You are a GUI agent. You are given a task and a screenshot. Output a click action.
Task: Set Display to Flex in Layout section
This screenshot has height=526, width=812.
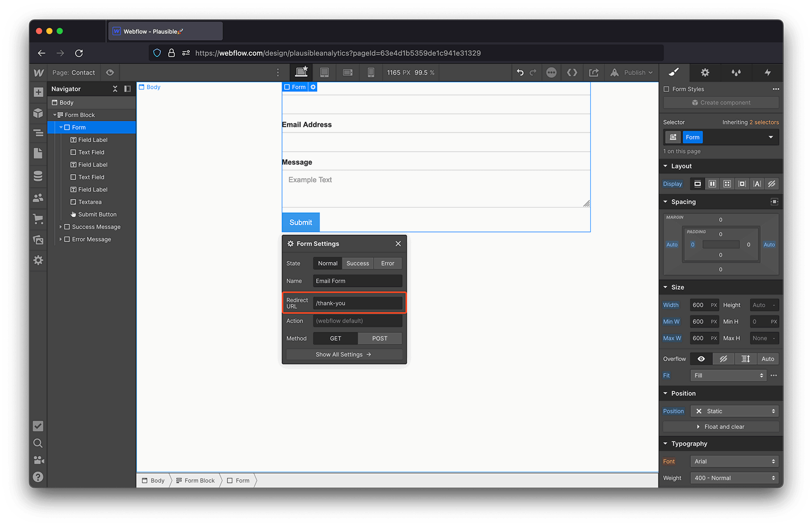pos(712,183)
